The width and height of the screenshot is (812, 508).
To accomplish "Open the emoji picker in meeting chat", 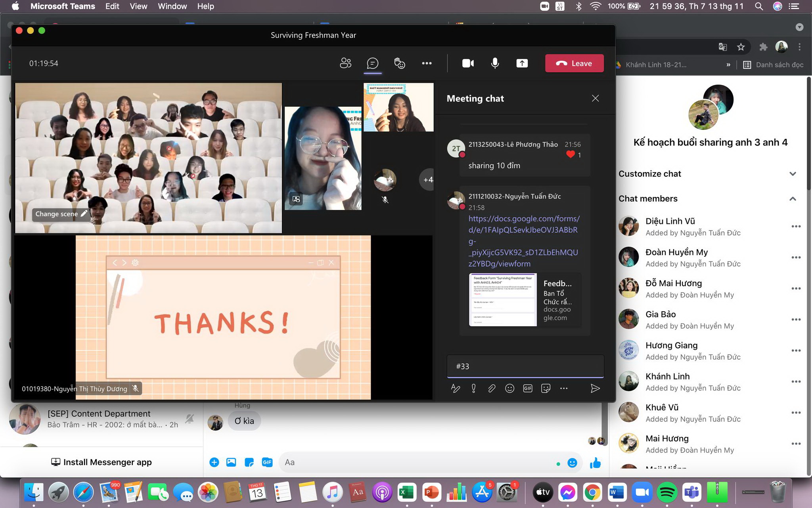I will click(509, 389).
